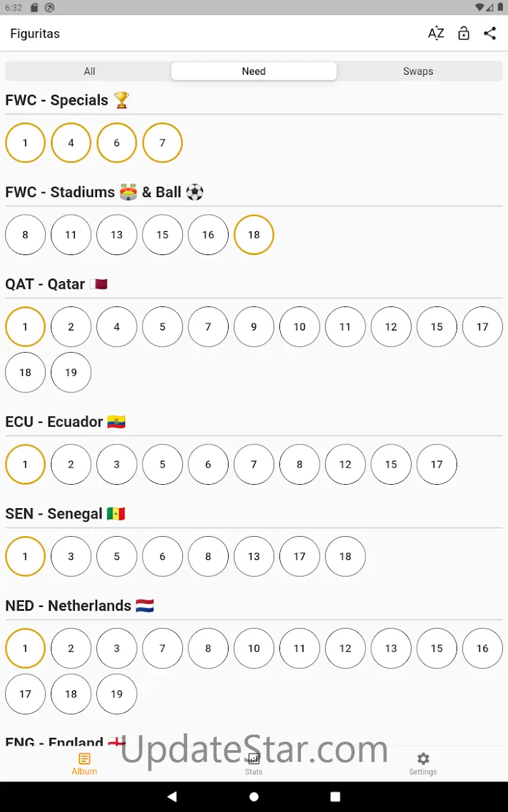Toggle sticker 18 in Stadiums & Ball
This screenshot has height=812, width=508.
pos(254,235)
